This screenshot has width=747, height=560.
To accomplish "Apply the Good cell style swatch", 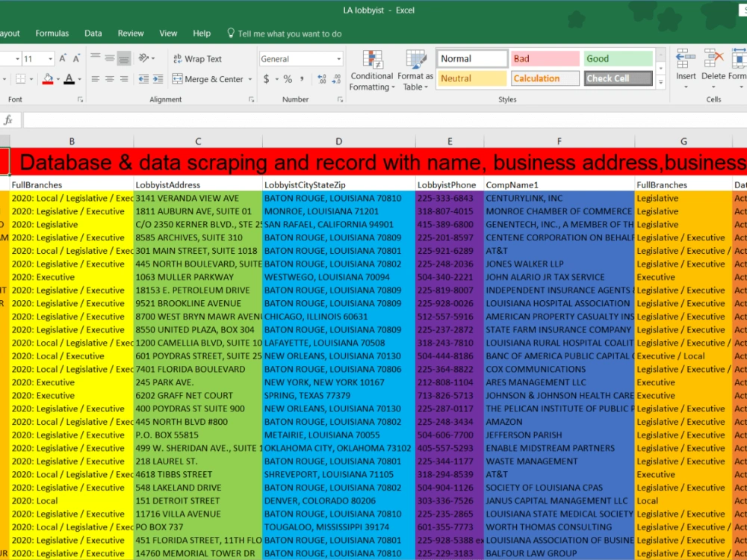I will pyautogui.click(x=618, y=58).
